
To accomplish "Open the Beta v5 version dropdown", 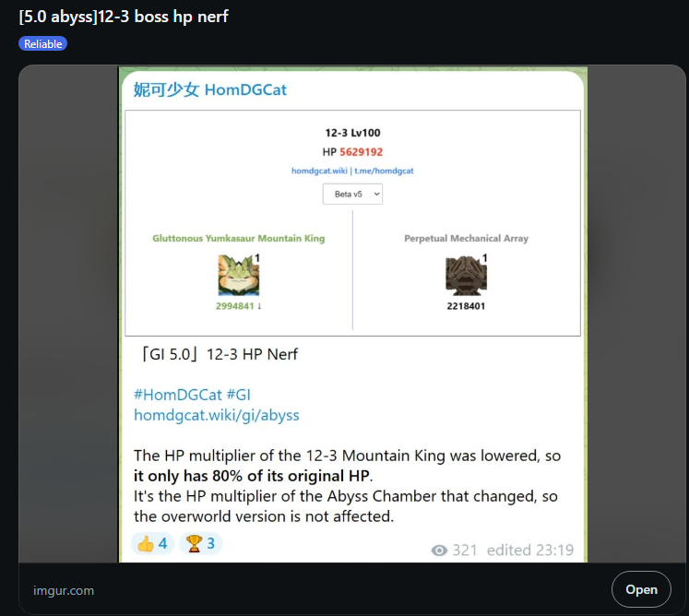I will [x=352, y=194].
